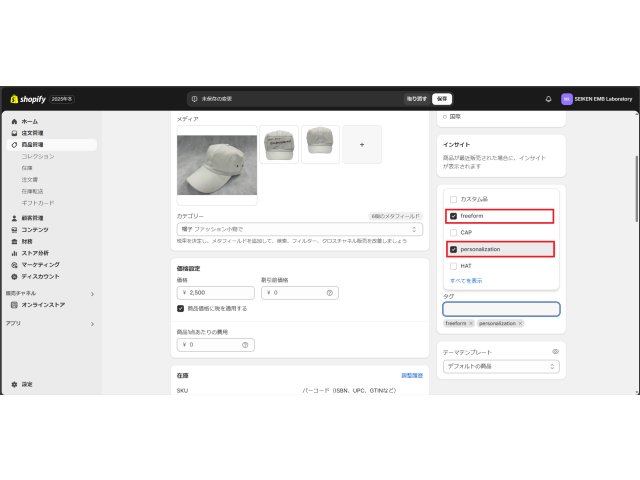640x480 pixels.
Task: Select the third cap thumbnail
Action: tap(320, 144)
